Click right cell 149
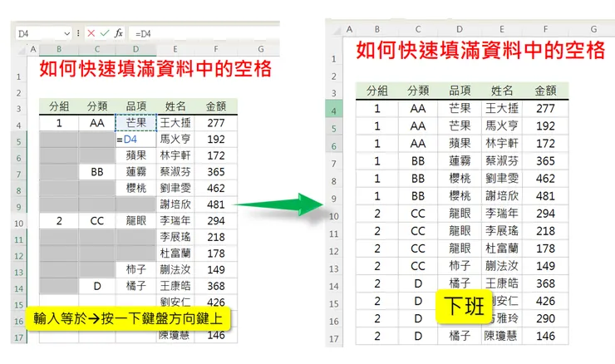Viewport: 615px width, 364px height. [x=545, y=266]
